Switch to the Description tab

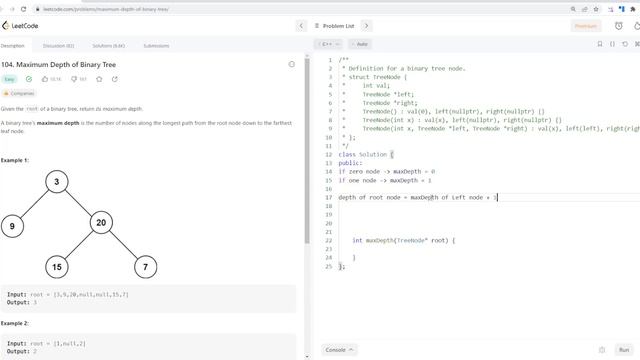click(13, 46)
